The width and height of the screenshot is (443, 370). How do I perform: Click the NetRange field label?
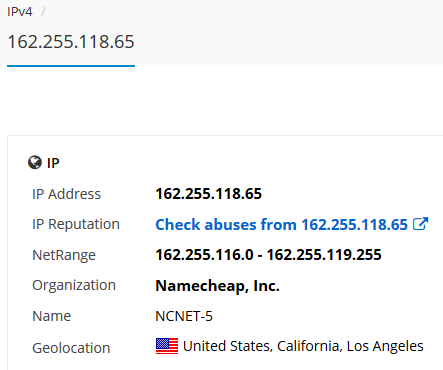tap(64, 255)
